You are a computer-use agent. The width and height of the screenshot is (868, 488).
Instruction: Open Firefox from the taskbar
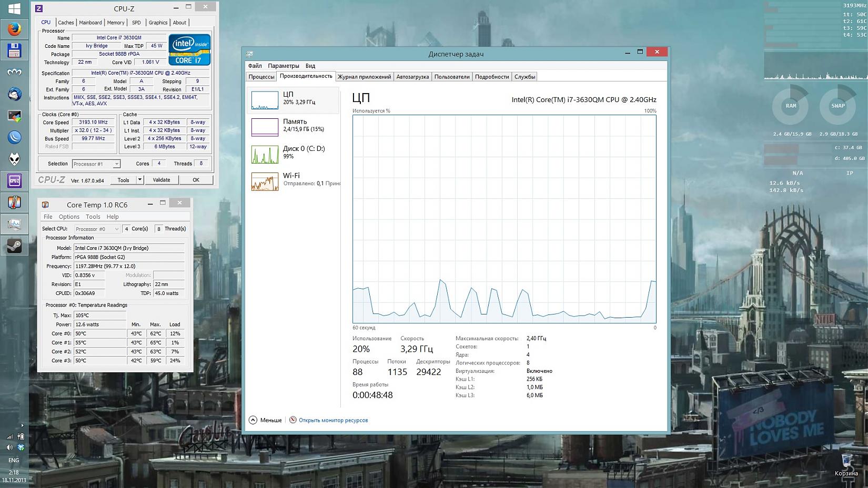pyautogui.click(x=14, y=29)
